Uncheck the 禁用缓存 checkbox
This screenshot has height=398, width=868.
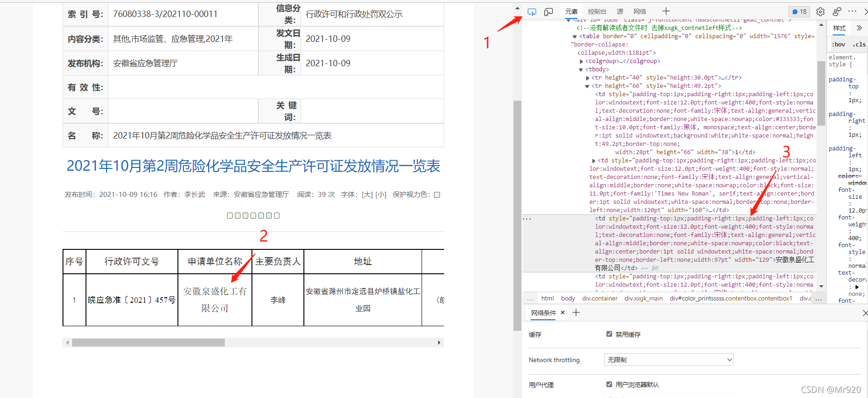609,334
